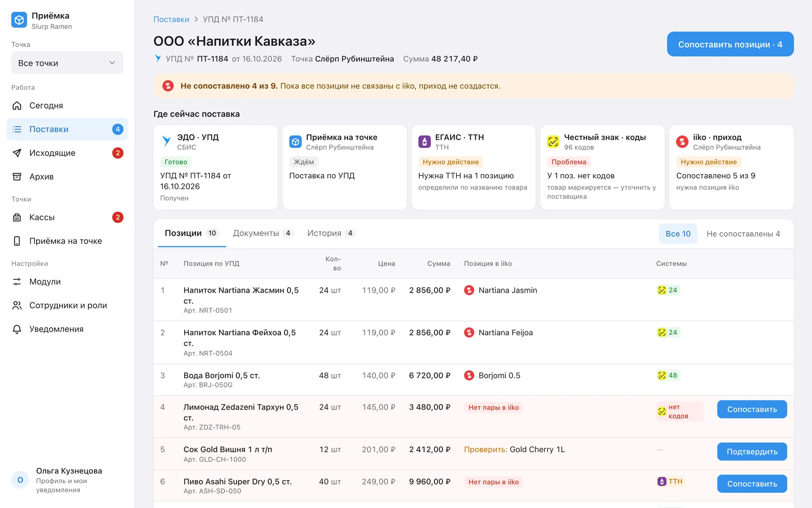The height and width of the screenshot is (508, 812).
Task: Click the Сопоставить позиции · 4 button
Action: coord(730,44)
